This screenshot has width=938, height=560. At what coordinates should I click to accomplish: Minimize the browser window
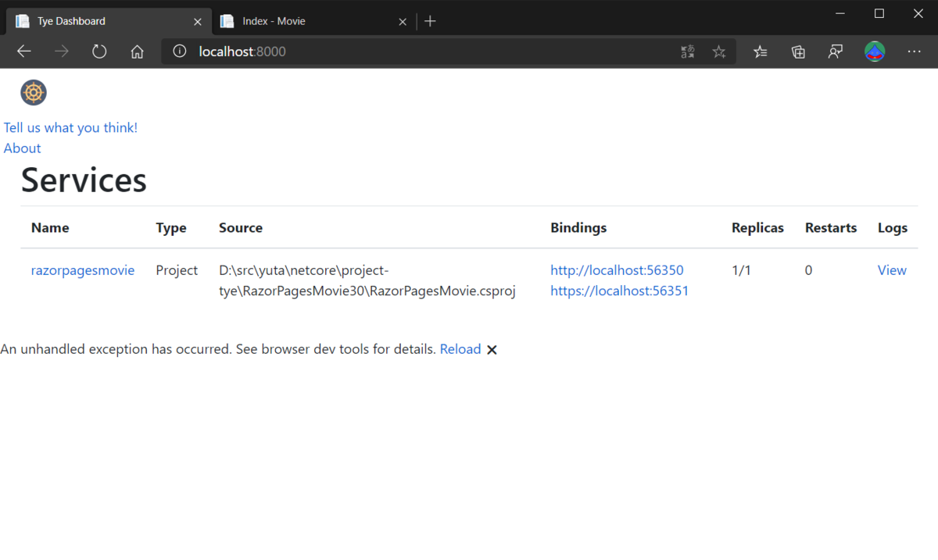(840, 13)
